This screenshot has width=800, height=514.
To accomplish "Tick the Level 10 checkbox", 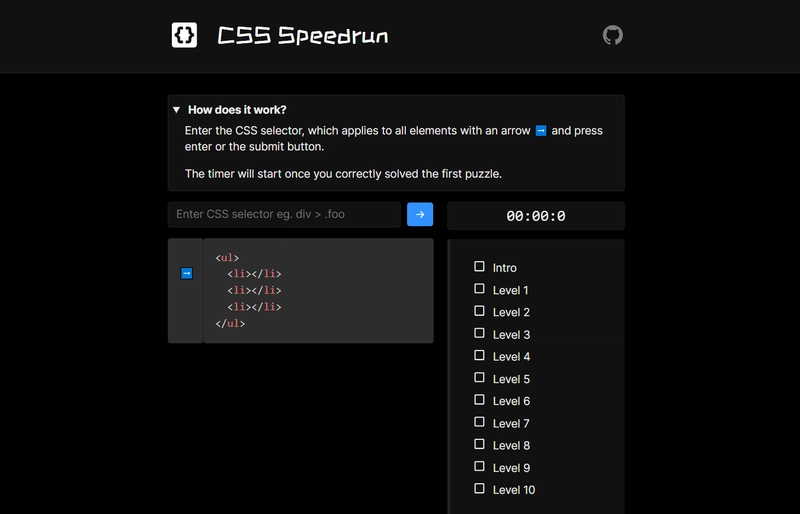I will click(x=479, y=488).
